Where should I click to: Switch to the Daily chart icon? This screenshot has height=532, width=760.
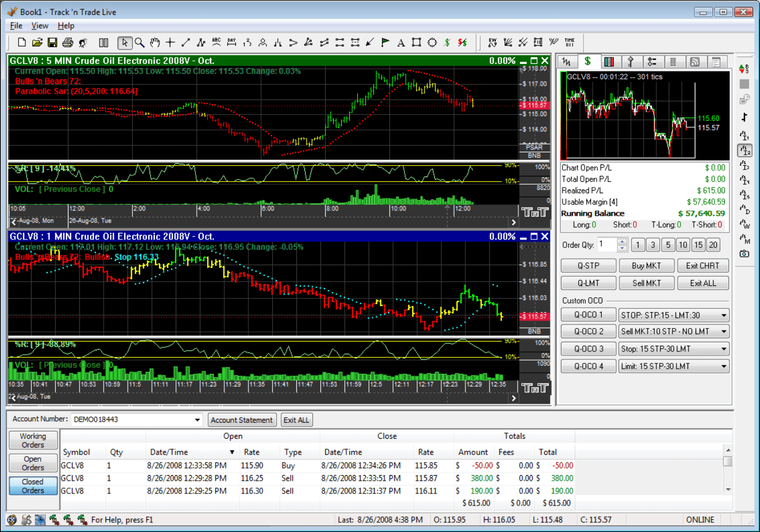click(x=744, y=210)
